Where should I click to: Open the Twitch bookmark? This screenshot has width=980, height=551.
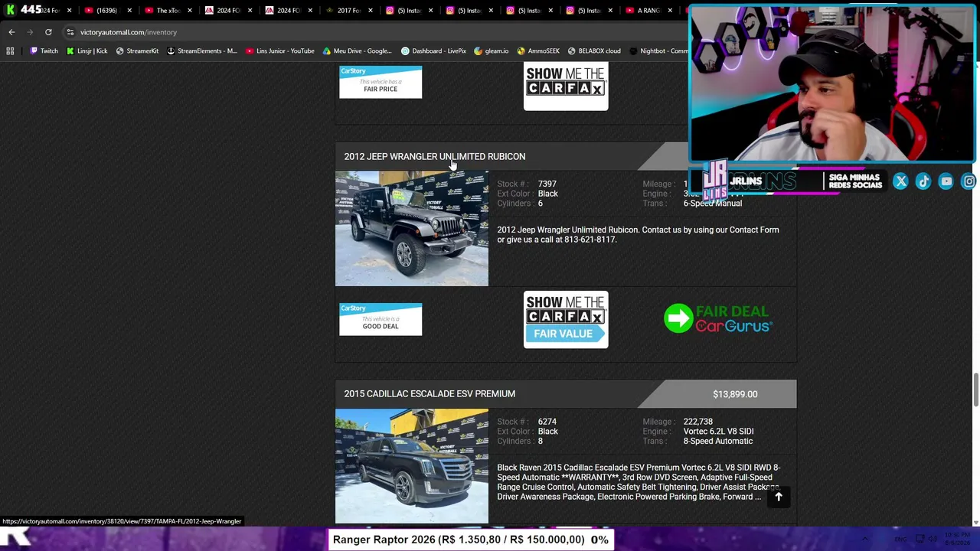[x=44, y=51]
